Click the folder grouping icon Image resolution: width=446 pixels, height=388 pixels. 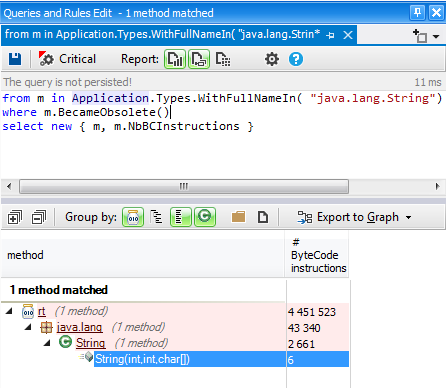pyautogui.click(x=238, y=217)
